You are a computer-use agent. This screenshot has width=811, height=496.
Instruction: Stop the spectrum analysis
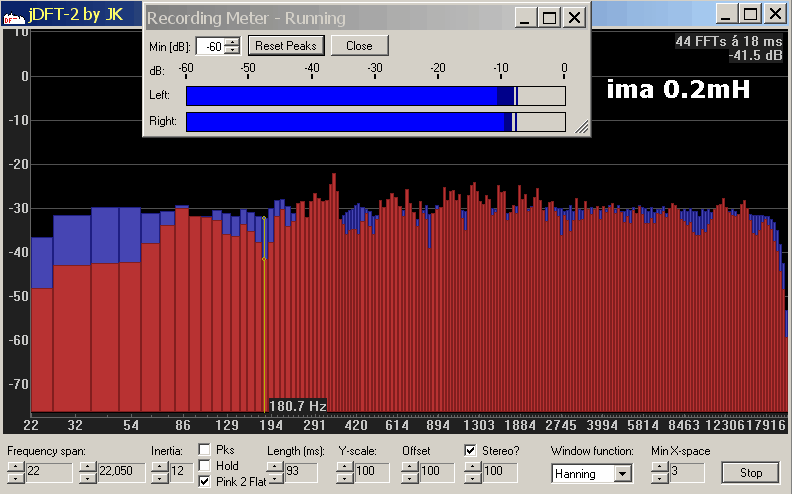pyautogui.click(x=750, y=472)
